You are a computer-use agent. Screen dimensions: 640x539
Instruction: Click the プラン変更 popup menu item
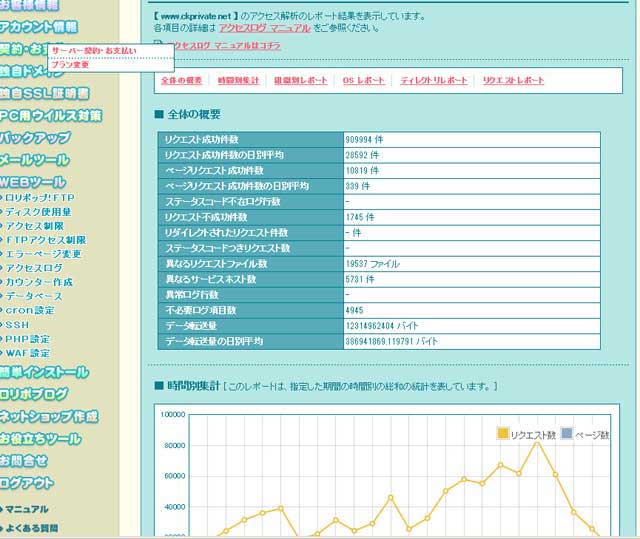tap(70, 64)
